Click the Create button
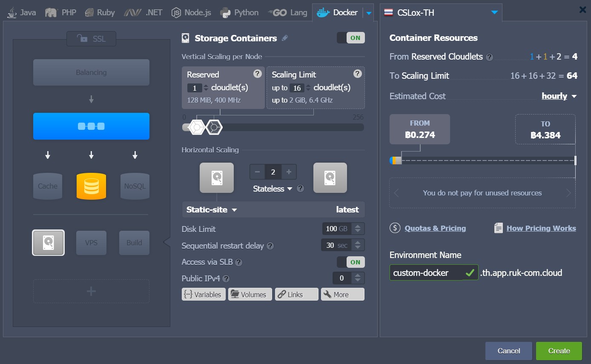 point(559,350)
